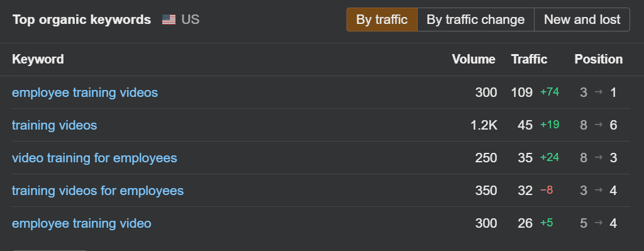Click the −8 traffic change value
This screenshot has width=644, height=251.
(547, 191)
